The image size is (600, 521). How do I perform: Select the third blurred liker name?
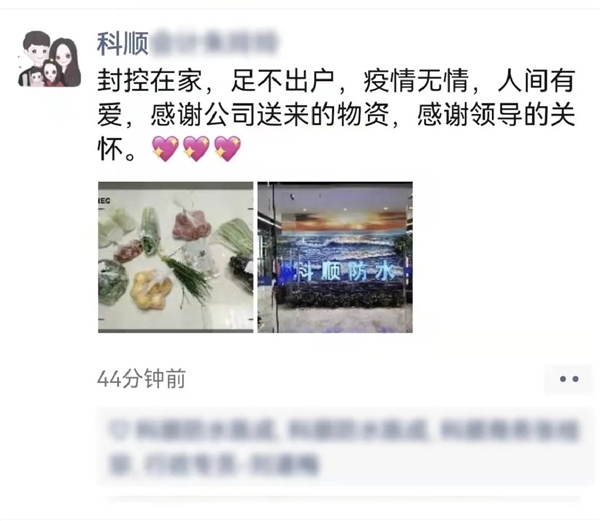(x=509, y=430)
